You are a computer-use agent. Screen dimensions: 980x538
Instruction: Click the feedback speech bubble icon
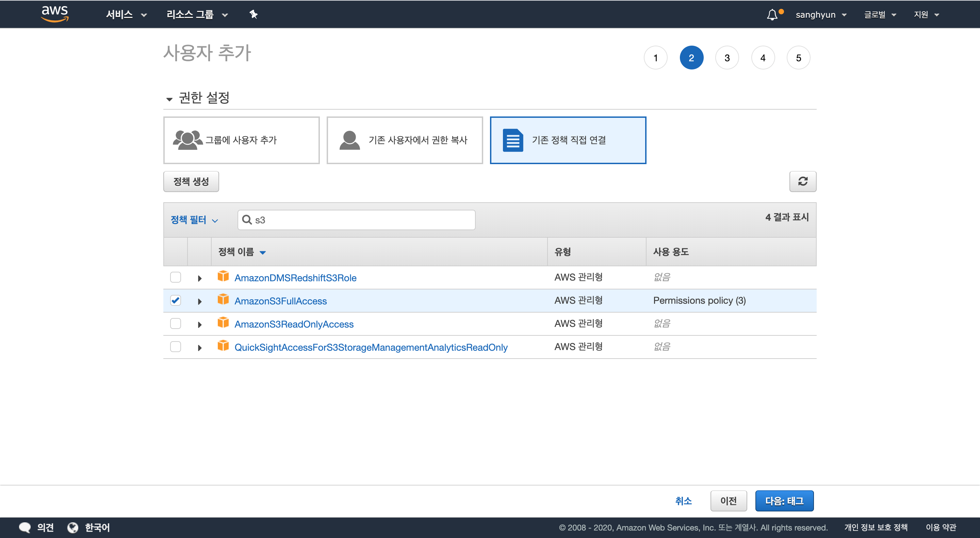25,527
